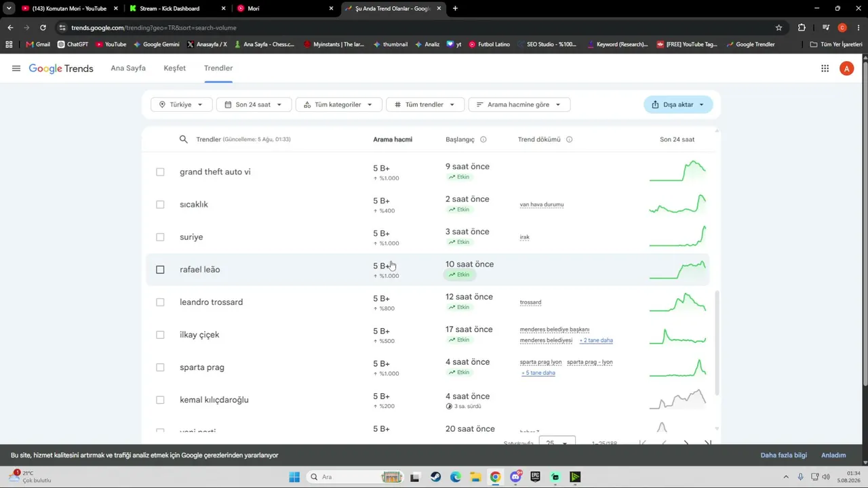Tick the checkbox for sıcaklık
Screen dimensions: 868x488
tap(160, 205)
